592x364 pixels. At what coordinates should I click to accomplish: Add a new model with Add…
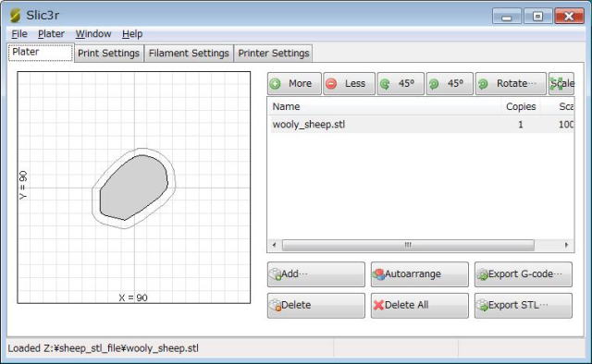click(x=316, y=274)
